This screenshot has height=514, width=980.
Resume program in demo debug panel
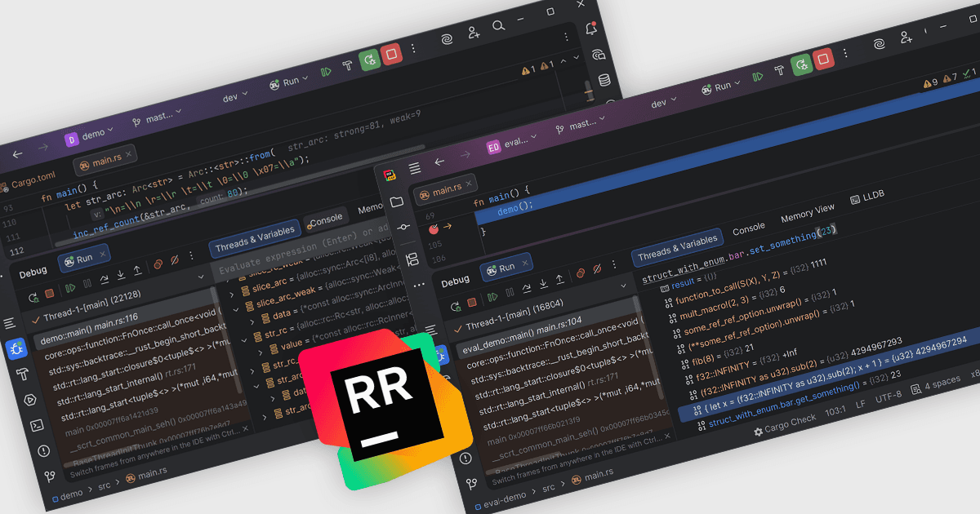(70, 288)
